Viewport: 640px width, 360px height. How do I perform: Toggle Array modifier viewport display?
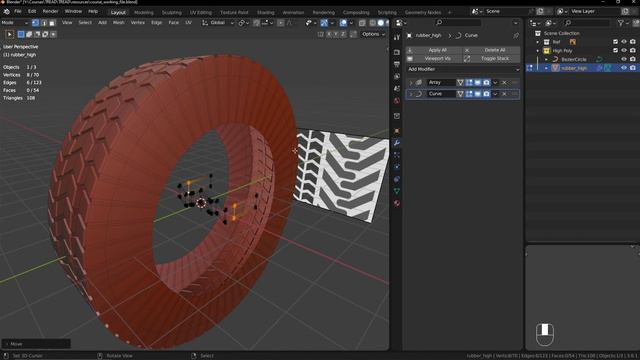(478, 82)
